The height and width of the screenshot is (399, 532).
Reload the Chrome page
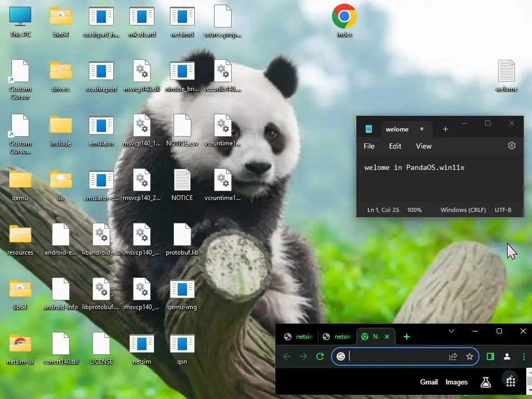coord(320,356)
